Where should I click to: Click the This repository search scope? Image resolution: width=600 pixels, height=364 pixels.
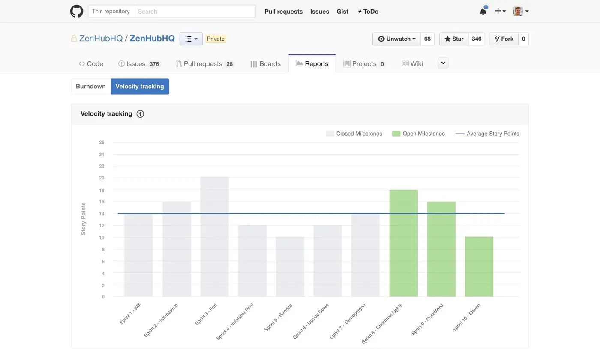[x=111, y=11]
